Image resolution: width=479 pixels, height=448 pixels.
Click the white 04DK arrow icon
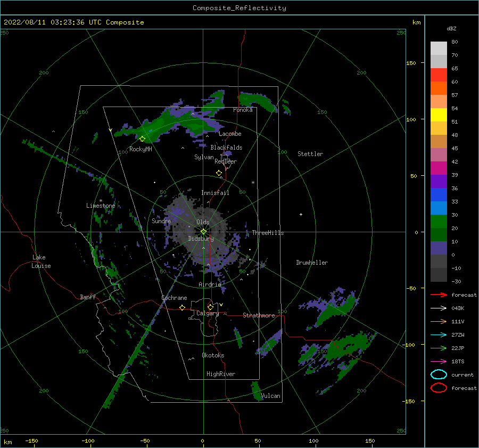[x=439, y=308]
